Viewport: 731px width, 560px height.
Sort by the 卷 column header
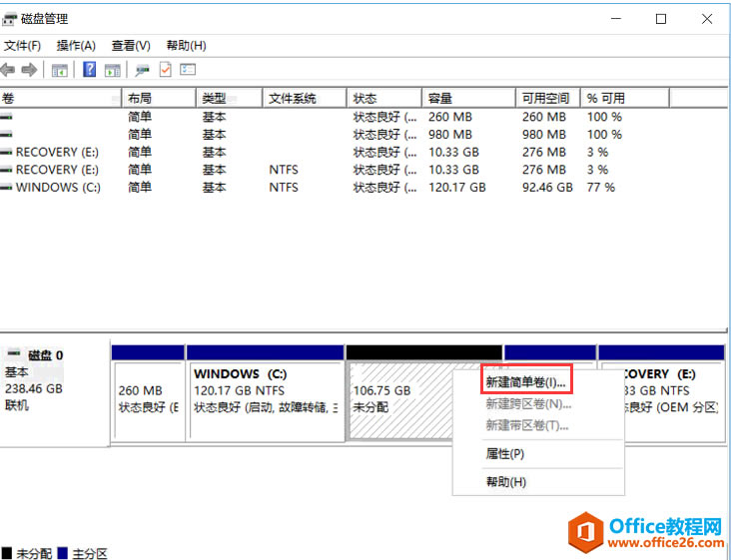[x=61, y=98]
